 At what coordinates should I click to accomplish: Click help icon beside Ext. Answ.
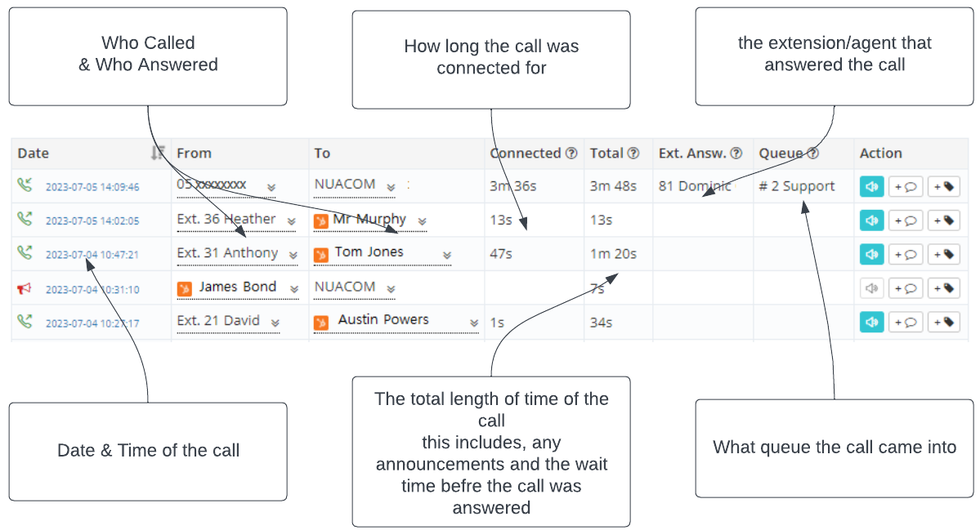click(736, 154)
